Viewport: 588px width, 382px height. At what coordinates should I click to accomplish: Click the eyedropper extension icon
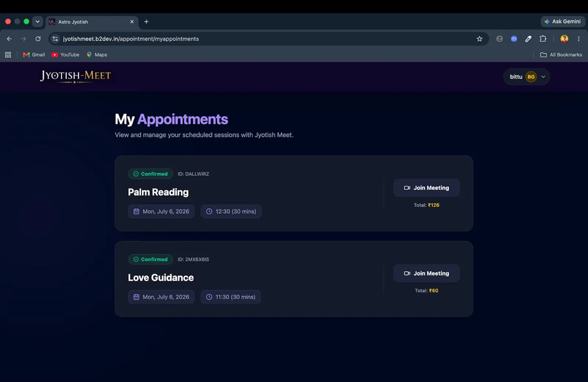[x=528, y=39]
